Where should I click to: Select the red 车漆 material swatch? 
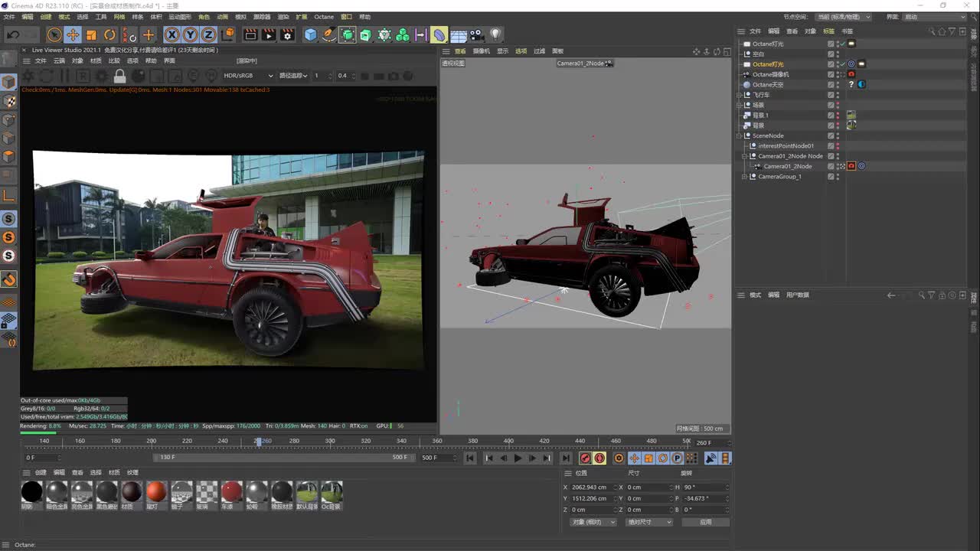231,492
